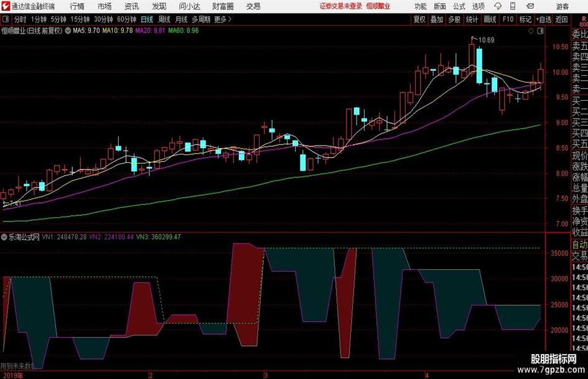
Task: Click the VN2: 224180.44 value
Action: pyautogui.click(x=111, y=237)
